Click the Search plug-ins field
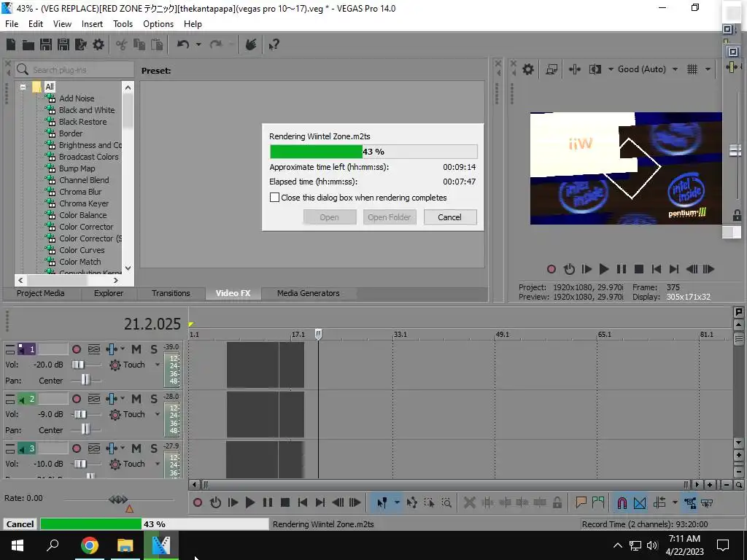Viewport: 747px width, 560px height. pyautogui.click(x=74, y=70)
